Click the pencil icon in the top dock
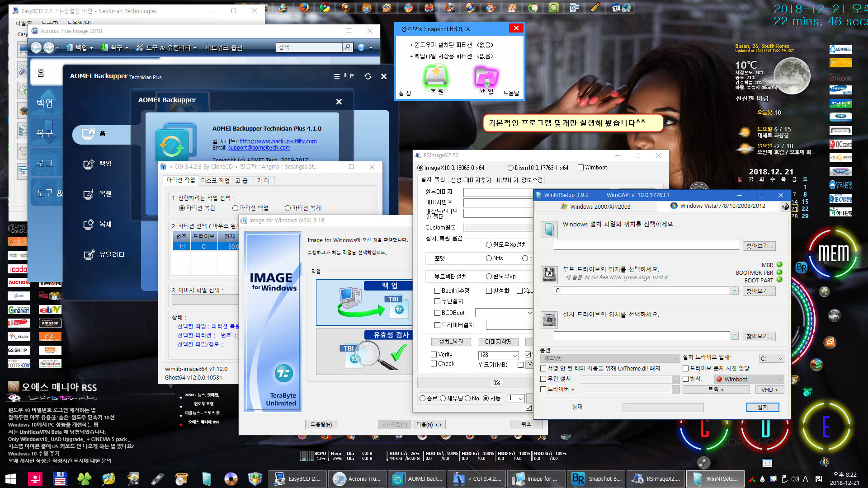The width and height of the screenshot is (868, 488). 596,7
